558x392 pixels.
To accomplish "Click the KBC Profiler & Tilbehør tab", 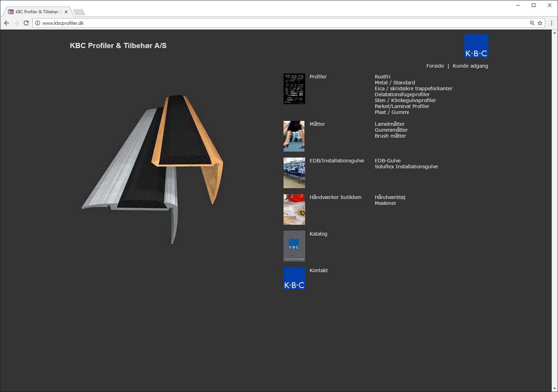I will pos(38,12).
